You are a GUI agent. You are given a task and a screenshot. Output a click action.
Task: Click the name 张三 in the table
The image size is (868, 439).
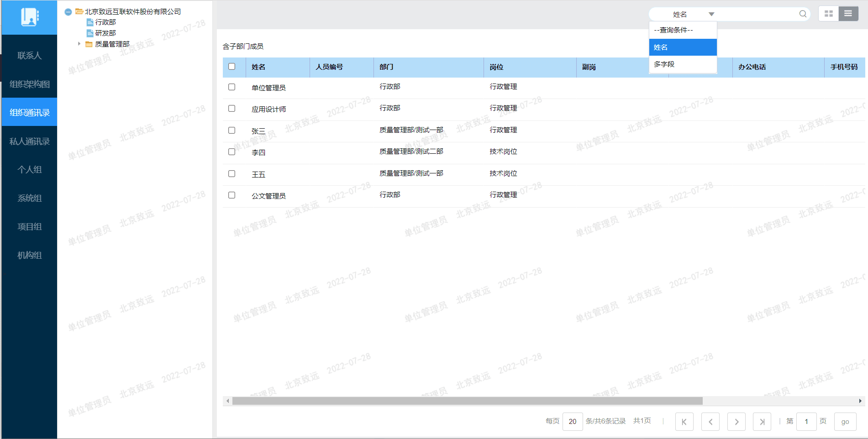[258, 131]
